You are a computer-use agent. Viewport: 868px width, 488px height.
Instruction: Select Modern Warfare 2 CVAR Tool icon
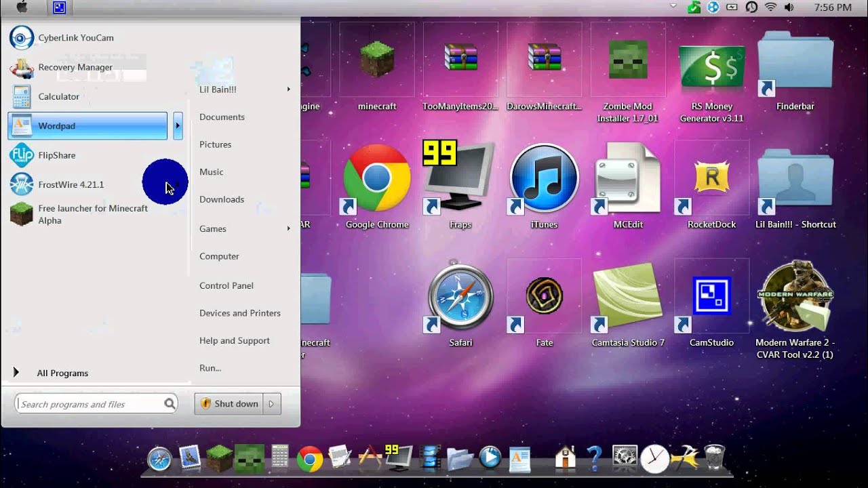coord(795,310)
